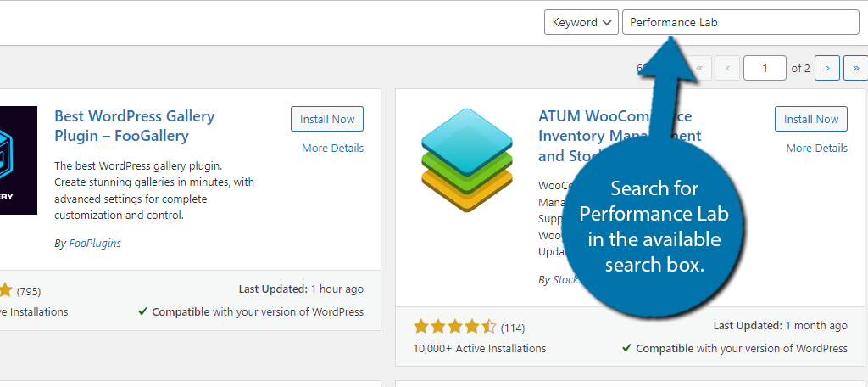Screen dimensions: 868x387
Task: Open the Keyword search type dropdown
Action: click(581, 23)
